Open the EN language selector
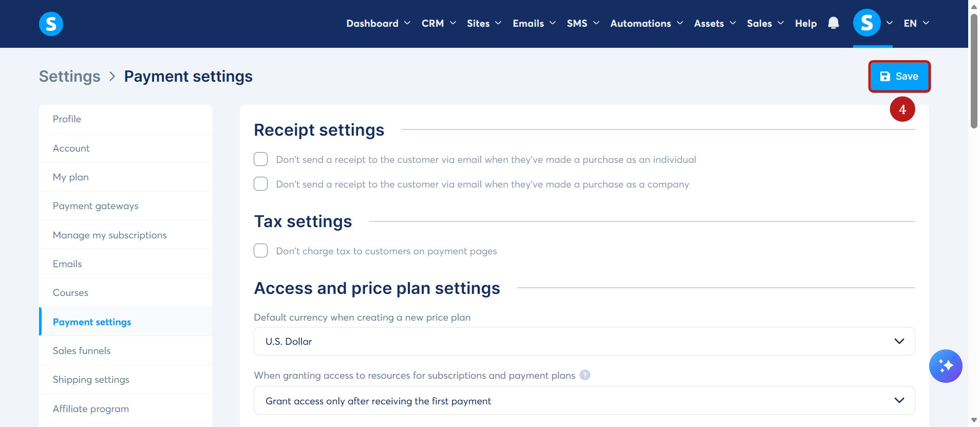 click(916, 23)
